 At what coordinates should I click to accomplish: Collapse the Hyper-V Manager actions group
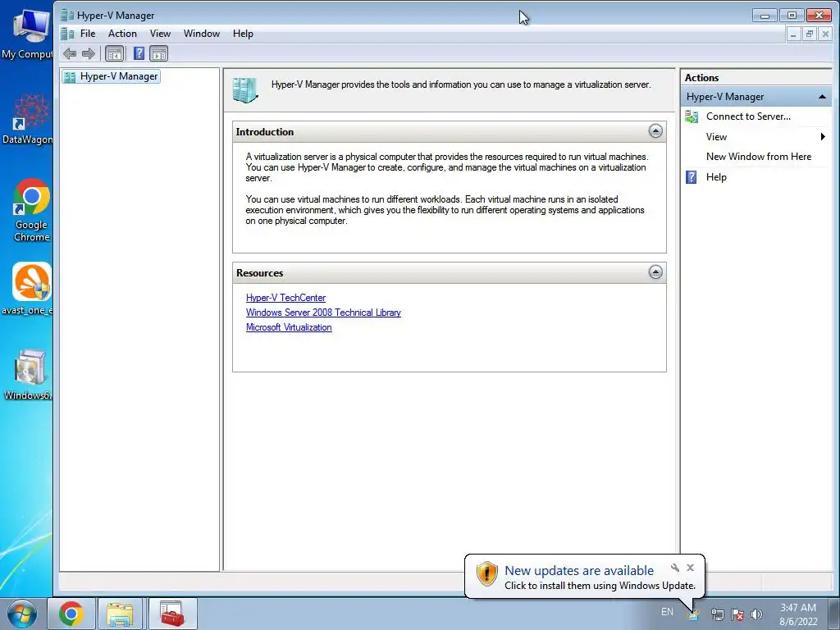pos(822,97)
